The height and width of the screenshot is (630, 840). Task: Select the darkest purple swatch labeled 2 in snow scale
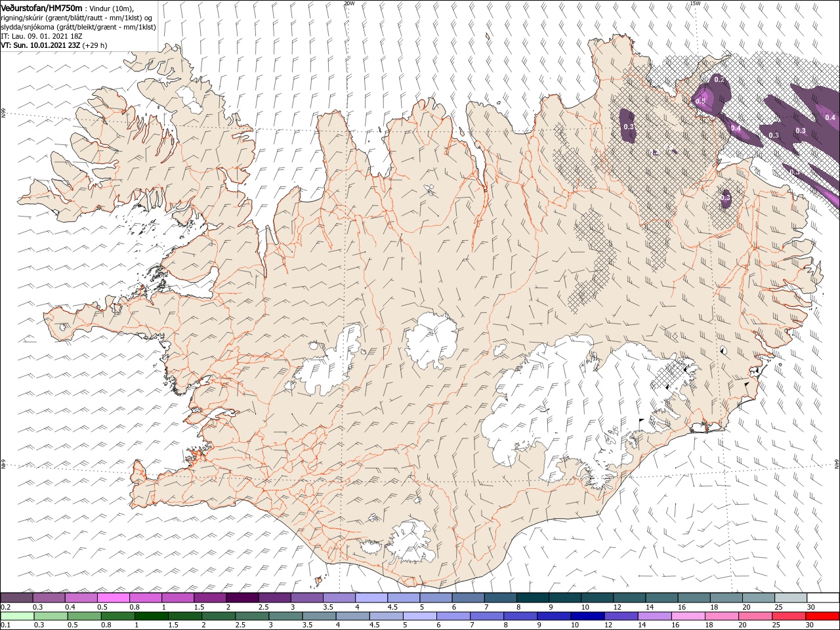click(x=242, y=598)
